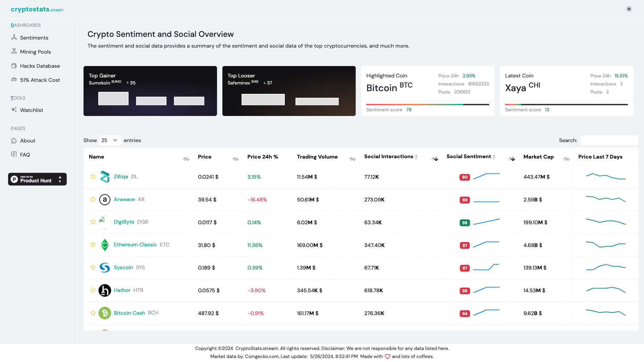644x362 pixels.
Task: Click Zilliqa 7-day price sparkline
Action: (606, 176)
